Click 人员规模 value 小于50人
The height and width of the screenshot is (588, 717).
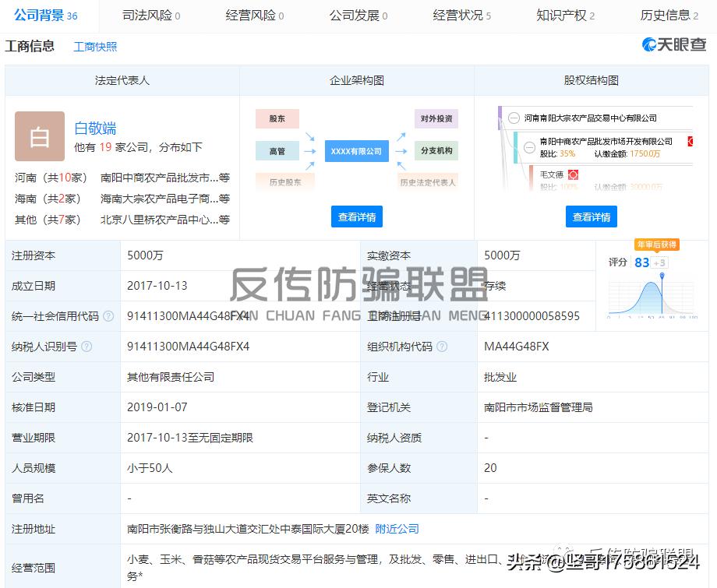pos(150,468)
